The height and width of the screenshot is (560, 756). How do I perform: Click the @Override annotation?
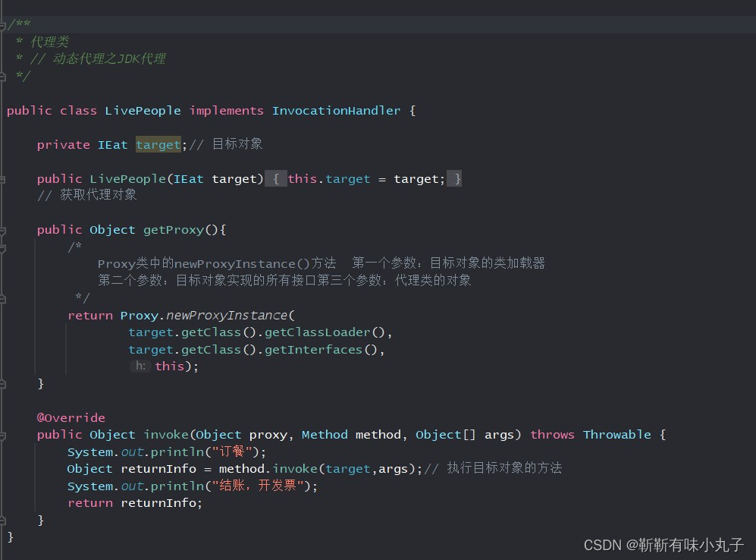click(x=71, y=417)
